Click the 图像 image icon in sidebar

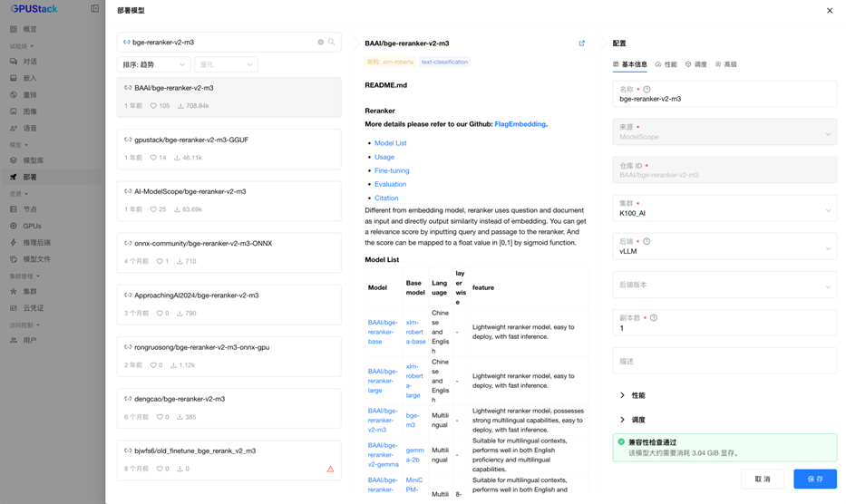14,111
